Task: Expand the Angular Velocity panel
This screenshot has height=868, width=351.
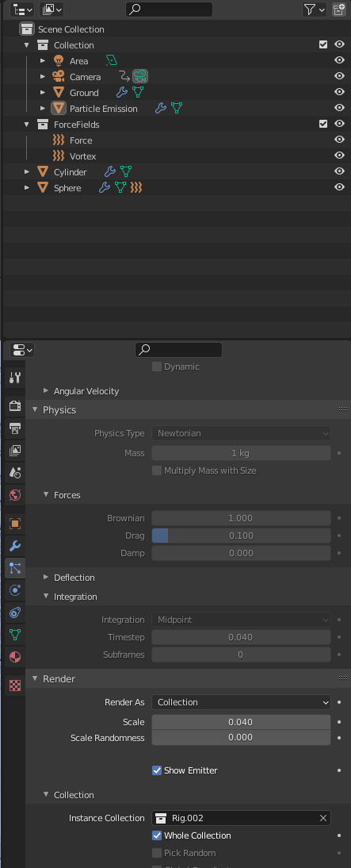Action: tap(46, 391)
